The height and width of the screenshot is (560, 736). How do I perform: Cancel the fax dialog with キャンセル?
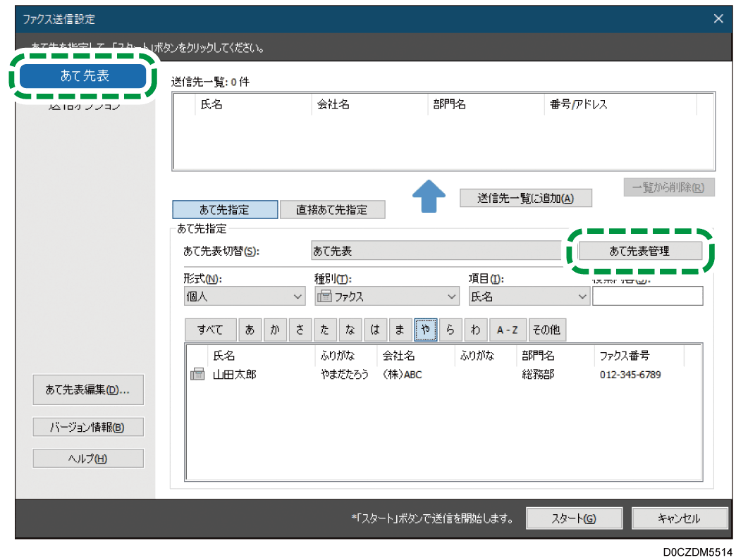pos(679,518)
